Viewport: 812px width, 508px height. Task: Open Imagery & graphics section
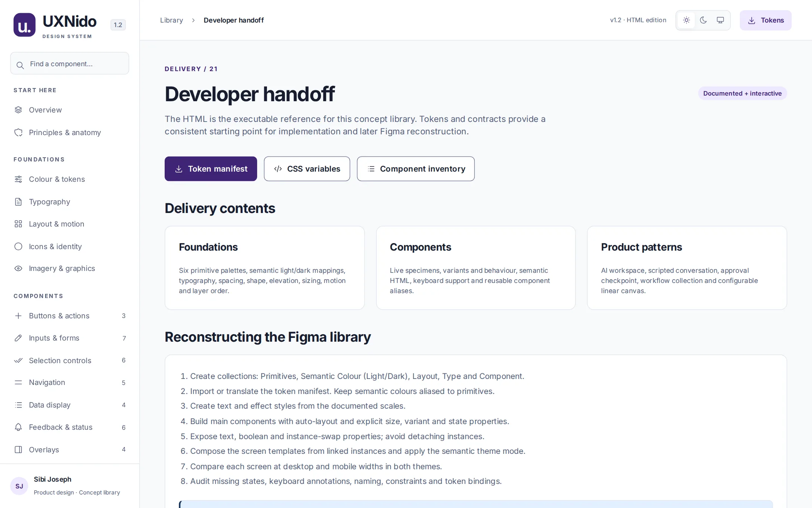[70, 268]
